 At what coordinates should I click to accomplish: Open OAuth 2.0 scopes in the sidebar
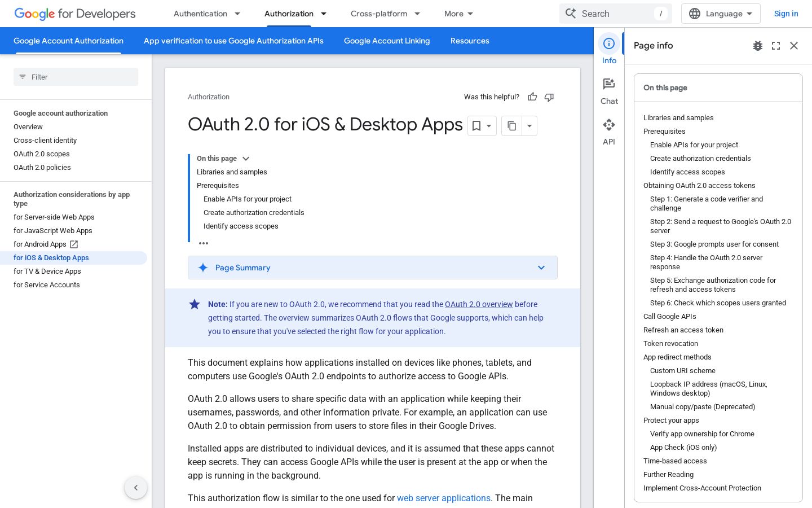point(42,154)
